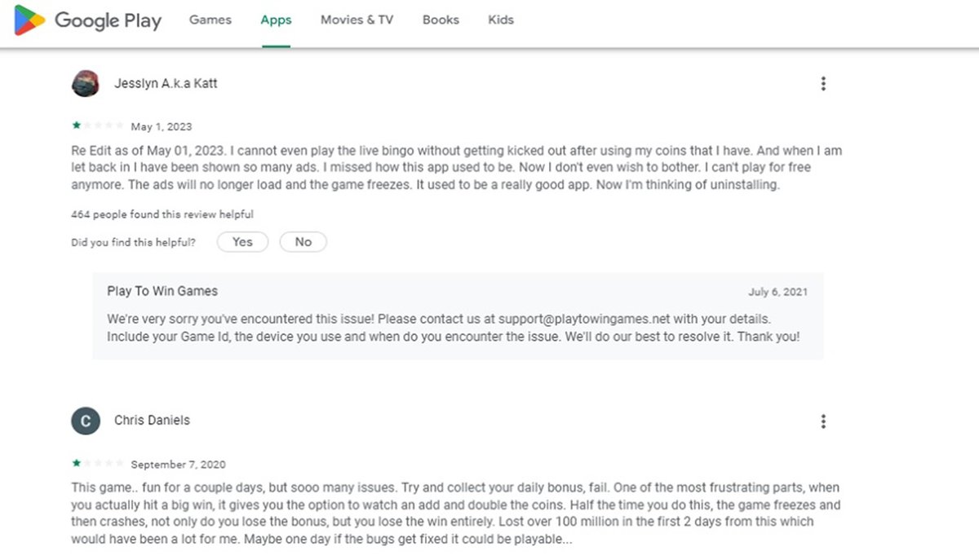979x560 pixels.
Task: Open Jesslyn's review three-dot options menu
Action: click(x=823, y=83)
